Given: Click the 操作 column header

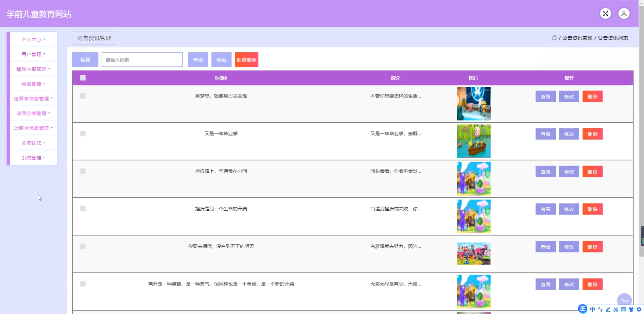Looking at the screenshot, I should click(569, 78).
